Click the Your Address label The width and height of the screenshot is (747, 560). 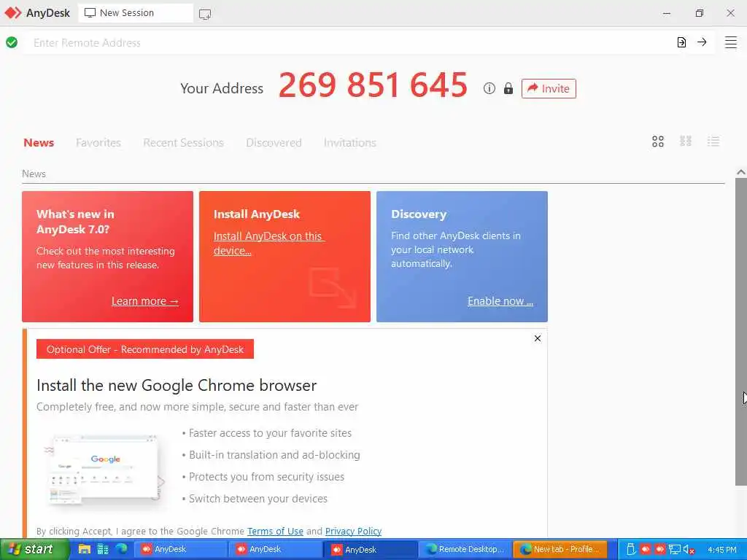[222, 88]
